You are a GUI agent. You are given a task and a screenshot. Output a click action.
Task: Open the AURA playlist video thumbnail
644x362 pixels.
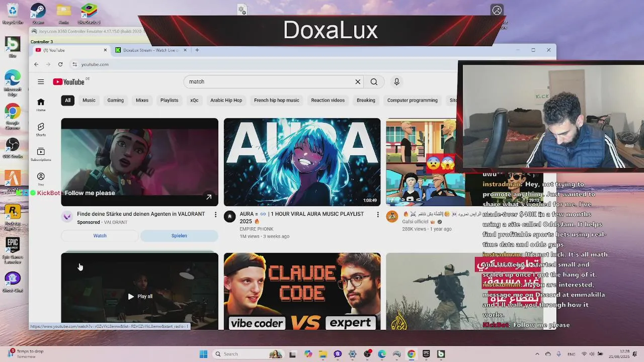(x=302, y=162)
